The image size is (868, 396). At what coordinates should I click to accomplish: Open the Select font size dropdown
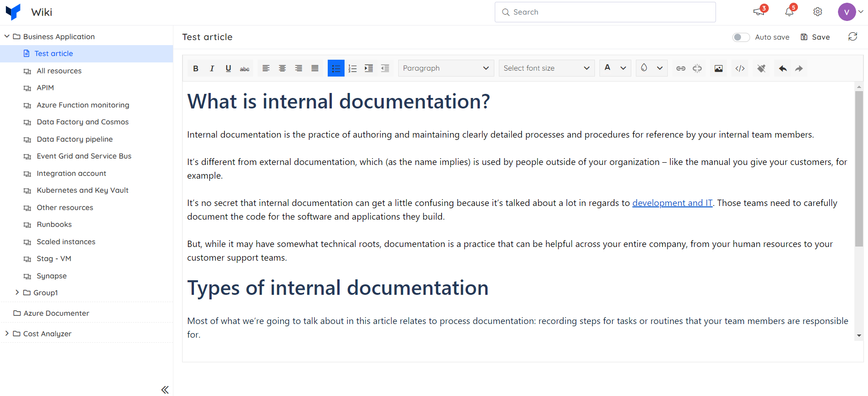click(x=547, y=68)
